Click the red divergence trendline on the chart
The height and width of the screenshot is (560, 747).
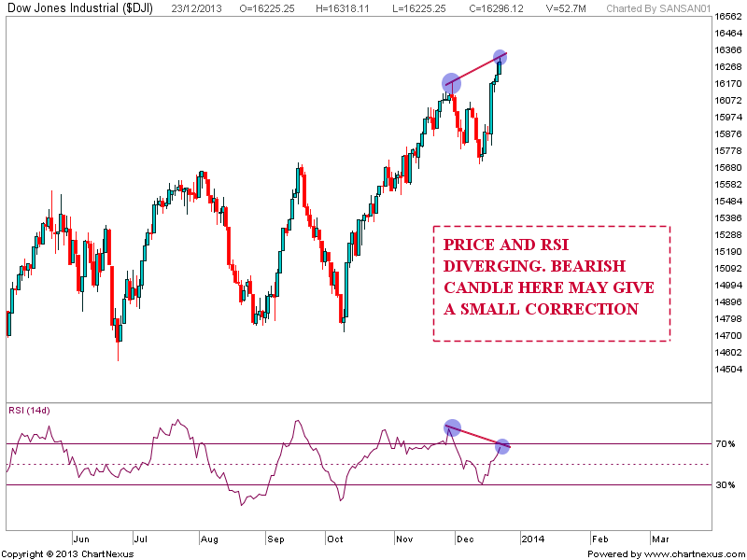(475, 68)
